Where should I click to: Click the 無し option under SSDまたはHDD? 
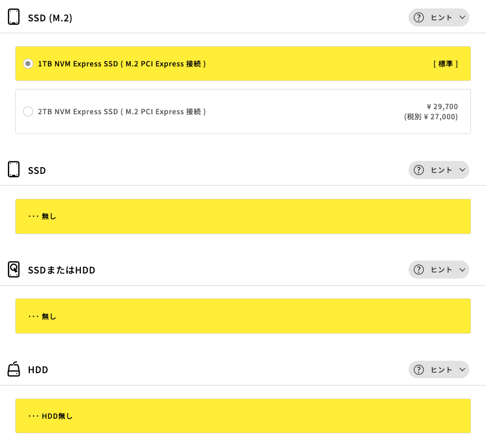[243, 316]
